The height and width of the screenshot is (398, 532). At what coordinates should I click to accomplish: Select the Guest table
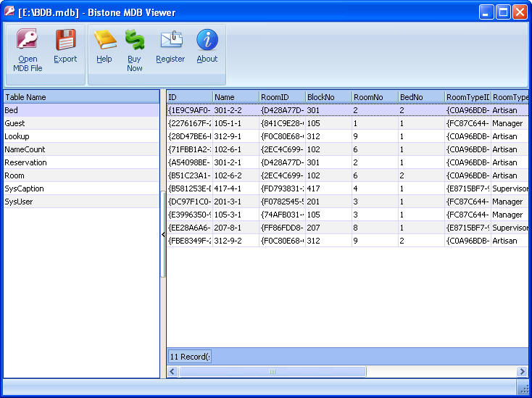(x=81, y=123)
